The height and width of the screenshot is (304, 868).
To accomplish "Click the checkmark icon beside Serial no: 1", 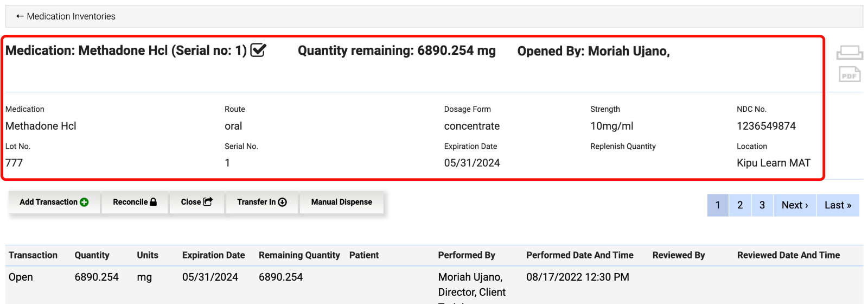I will click(x=258, y=50).
